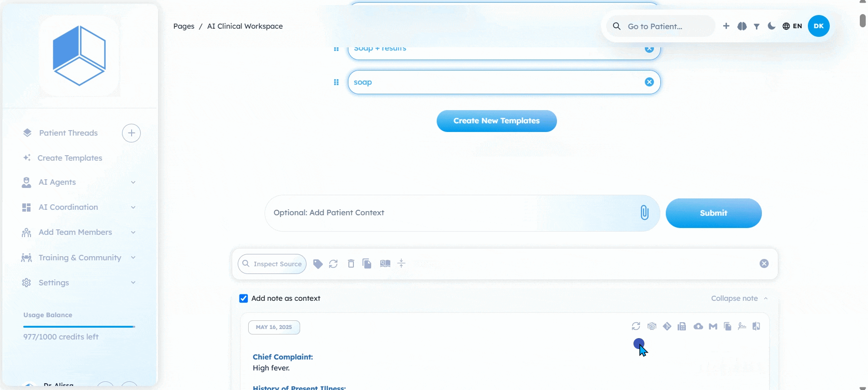Click the Go to Patient search field
The height and width of the screenshot is (390, 868).
click(661, 26)
